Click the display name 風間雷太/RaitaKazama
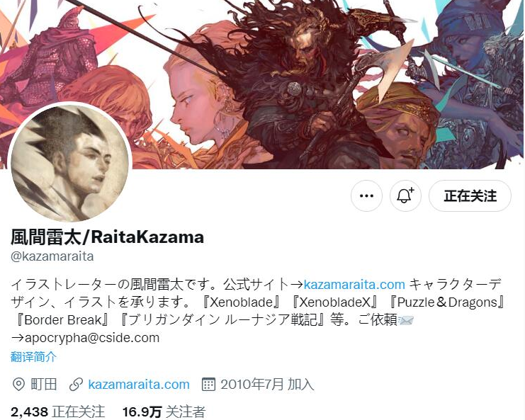The height and width of the screenshot is (420, 525). [x=107, y=237]
